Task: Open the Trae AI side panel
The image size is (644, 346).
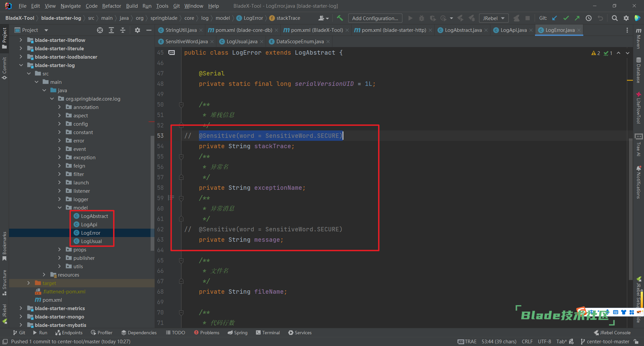Action: (639, 145)
